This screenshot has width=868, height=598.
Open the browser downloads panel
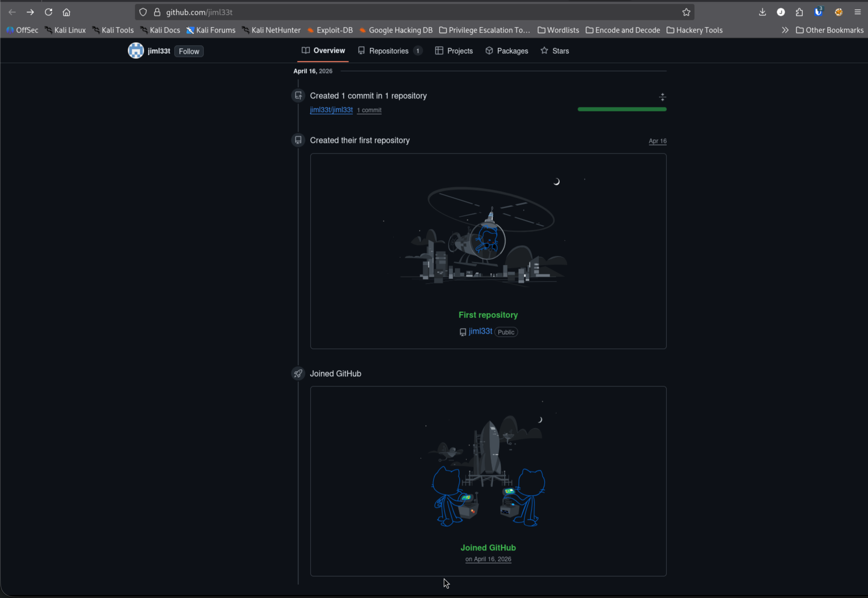[x=763, y=12]
